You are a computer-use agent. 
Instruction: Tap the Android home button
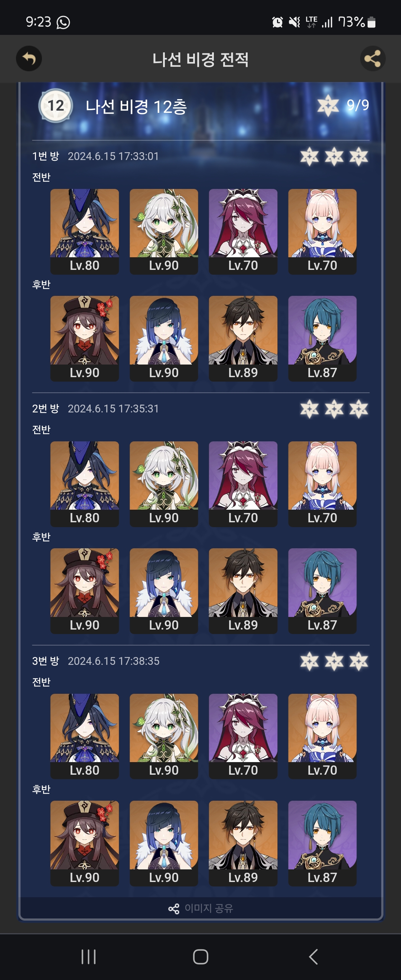(200, 957)
